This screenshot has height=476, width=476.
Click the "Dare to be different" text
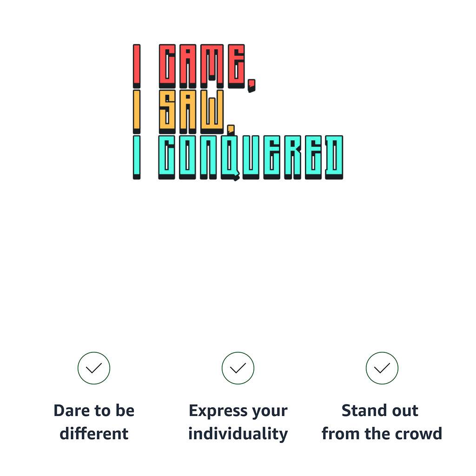[x=94, y=422]
